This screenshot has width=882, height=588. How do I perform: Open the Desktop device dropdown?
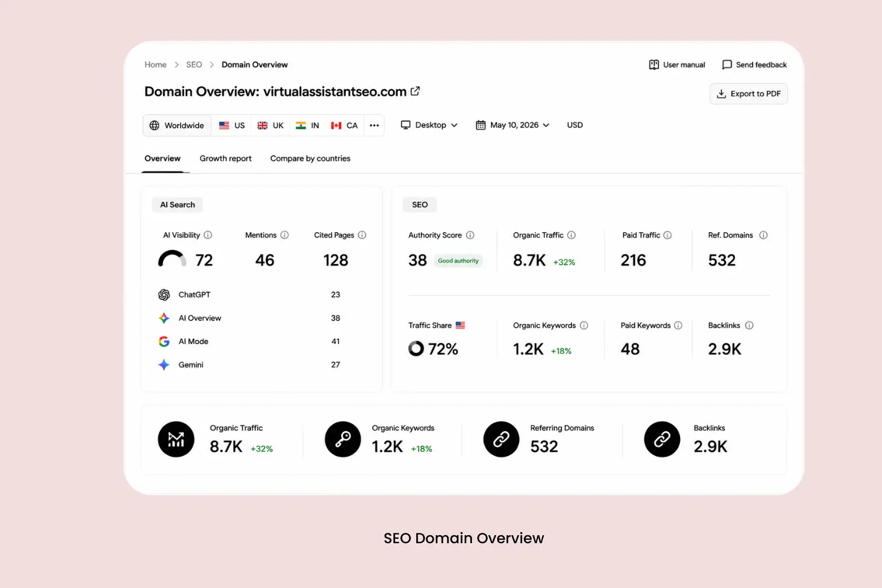click(430, 125)
